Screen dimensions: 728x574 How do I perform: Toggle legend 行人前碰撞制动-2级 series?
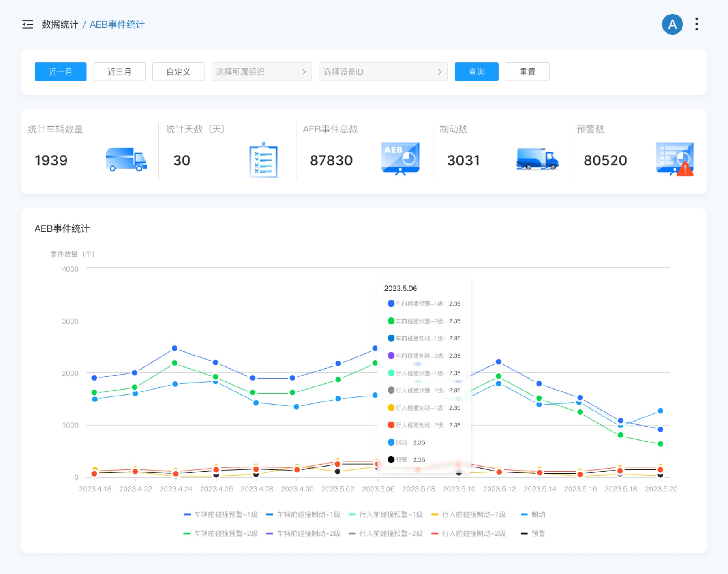click(468, 533)
